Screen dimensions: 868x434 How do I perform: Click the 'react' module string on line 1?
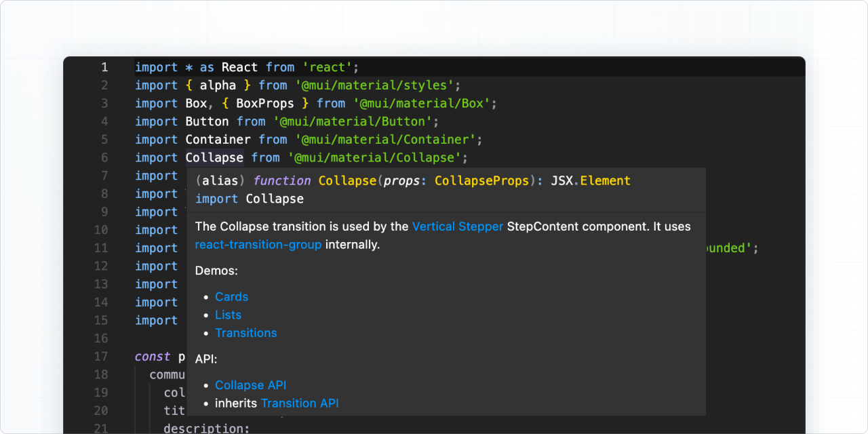[x=328, y=67]
